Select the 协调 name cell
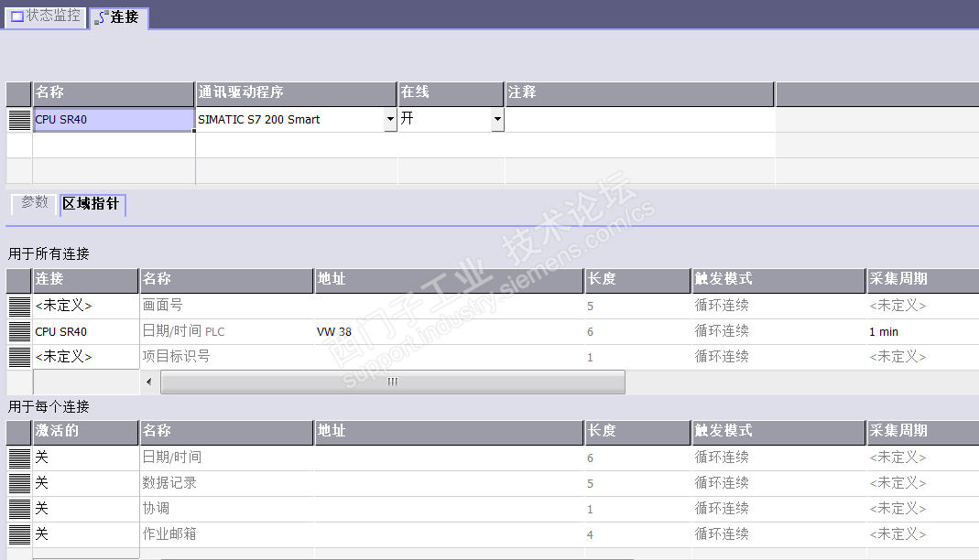 226,508
